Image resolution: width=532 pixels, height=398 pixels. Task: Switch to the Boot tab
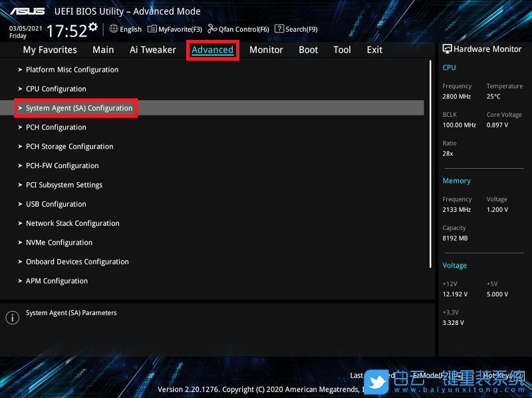(308, 50)
